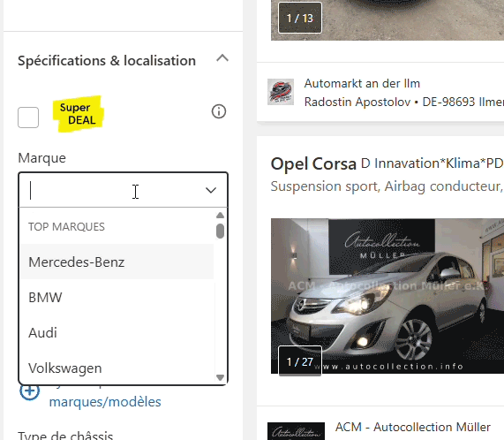Open Automarkt an der Ilm dealer link
Image resolution: width=504 pixels, height=440 pixels.
362,84
